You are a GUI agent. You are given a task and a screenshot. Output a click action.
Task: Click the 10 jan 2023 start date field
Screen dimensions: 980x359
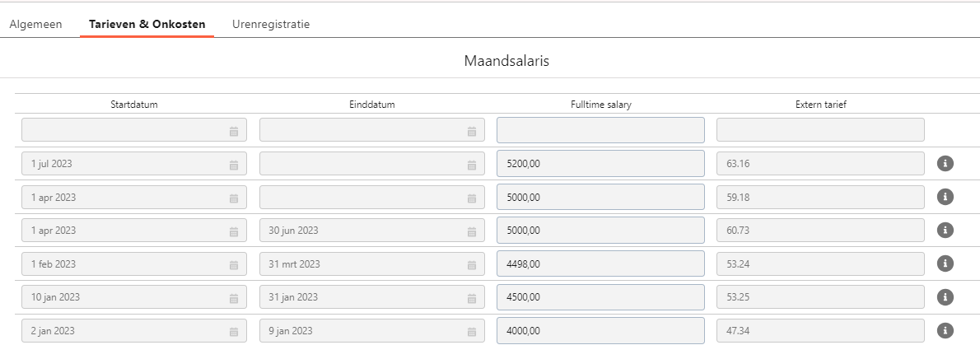tap(133, 297)
